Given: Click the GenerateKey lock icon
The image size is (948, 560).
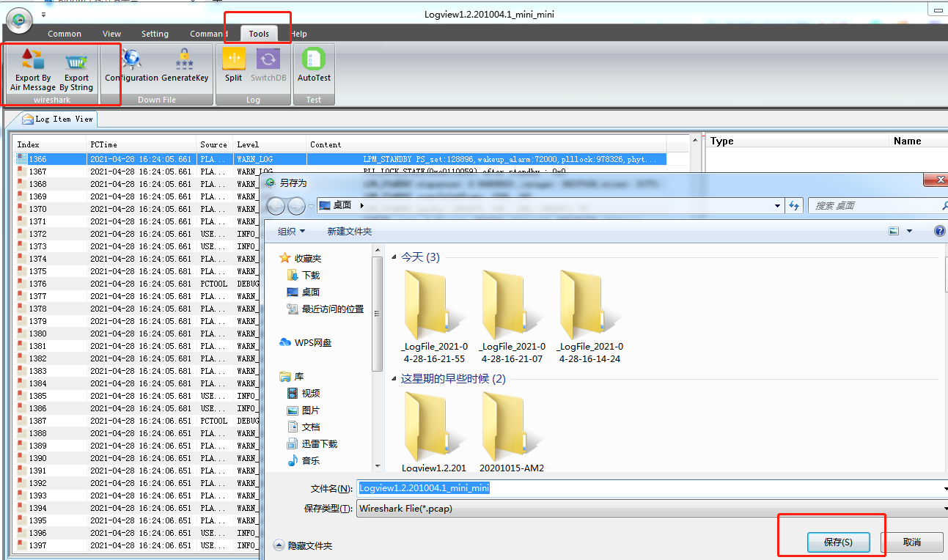Looking at the screenshot, I should [185, 60].
